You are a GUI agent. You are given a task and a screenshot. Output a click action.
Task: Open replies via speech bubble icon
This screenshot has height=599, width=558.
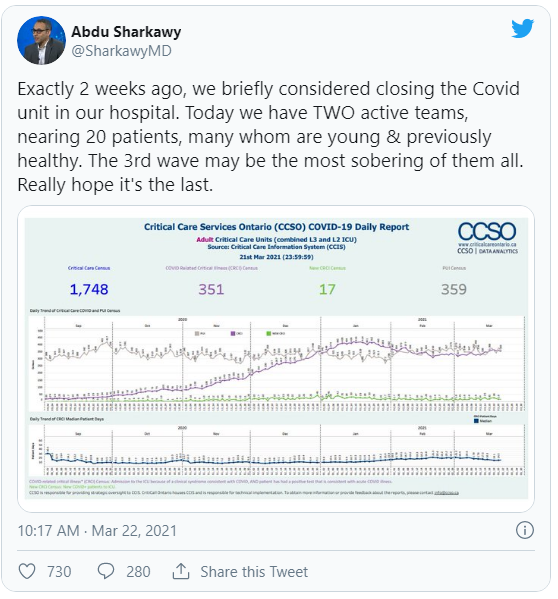click(106, 571)
